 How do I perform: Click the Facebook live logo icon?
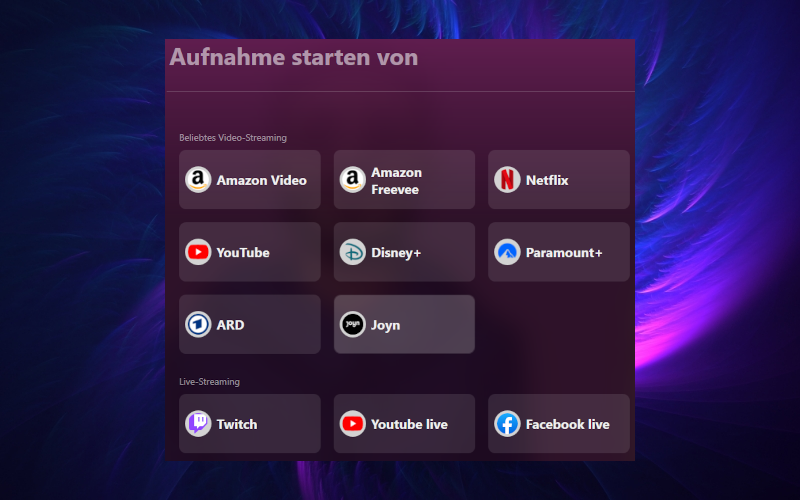pos(507,423)
